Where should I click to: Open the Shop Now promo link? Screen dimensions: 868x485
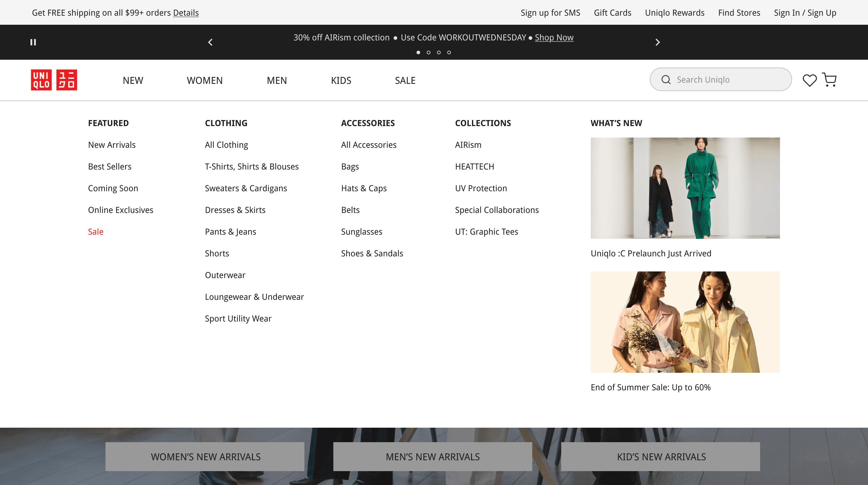coord(554,37)
